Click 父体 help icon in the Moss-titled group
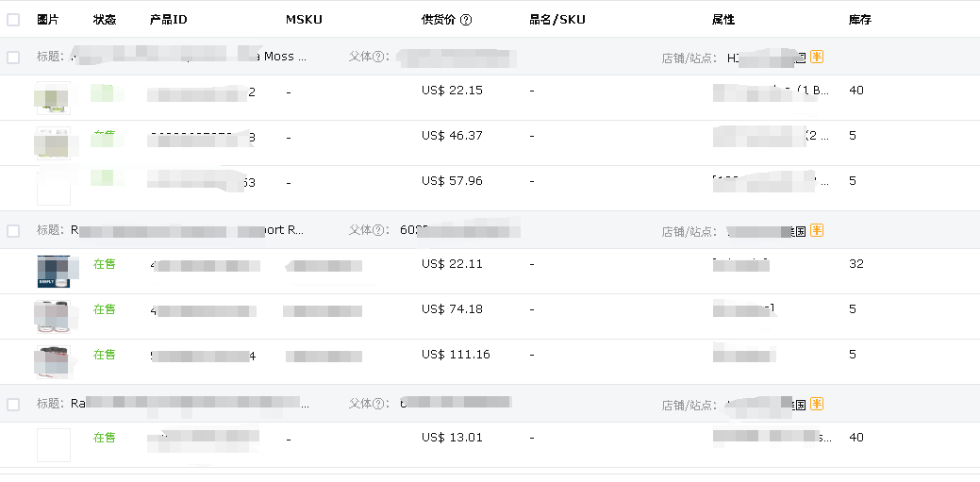The image size is (980, 482). pyautogui.click(x=379, y=57)
